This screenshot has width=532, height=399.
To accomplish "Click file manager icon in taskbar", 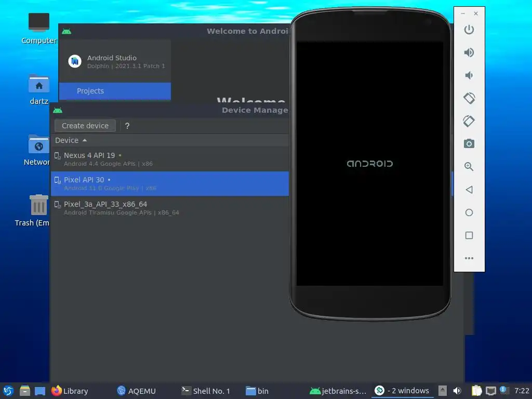I will tap(25, 391).
